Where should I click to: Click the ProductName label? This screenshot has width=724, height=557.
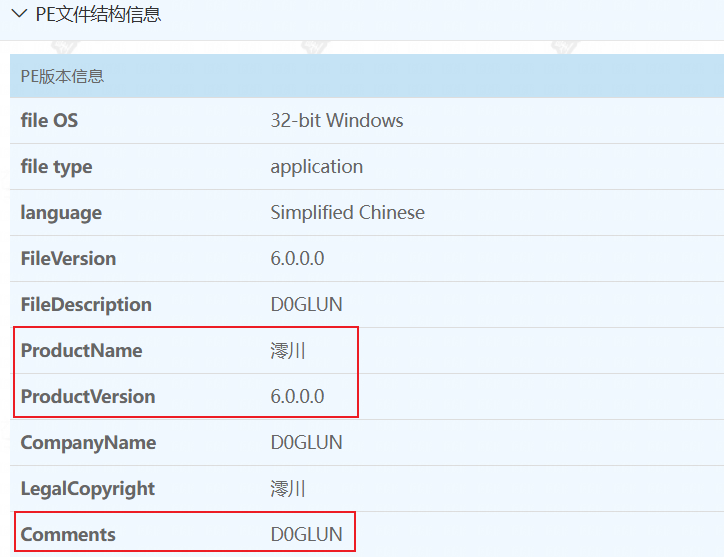click(81, 351)
